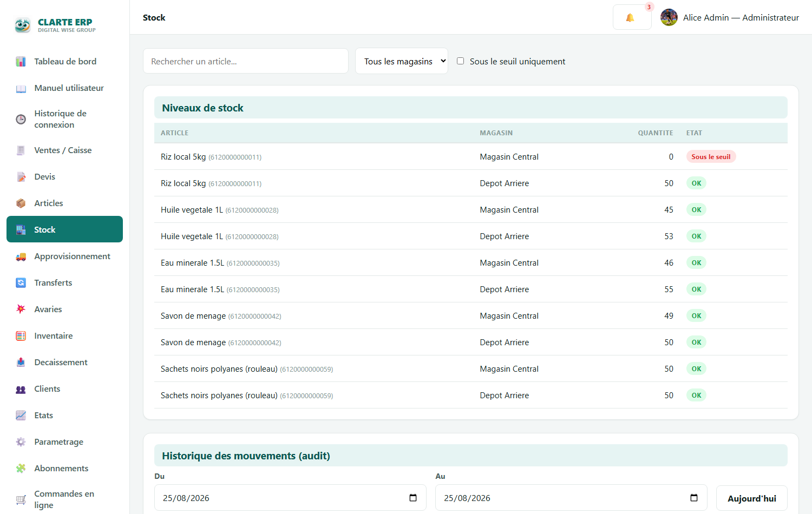
Task: Click the Parametrage gear icon
Action: pyautogui.click(x=21, y=442)
